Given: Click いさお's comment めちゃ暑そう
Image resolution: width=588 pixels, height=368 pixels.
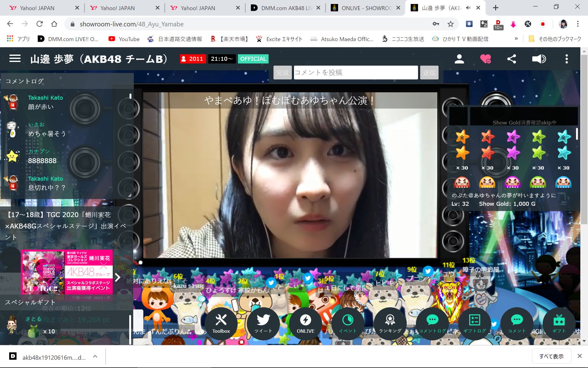Looking at the screenshot, I should pyautogui.click(x=47, y=133).
